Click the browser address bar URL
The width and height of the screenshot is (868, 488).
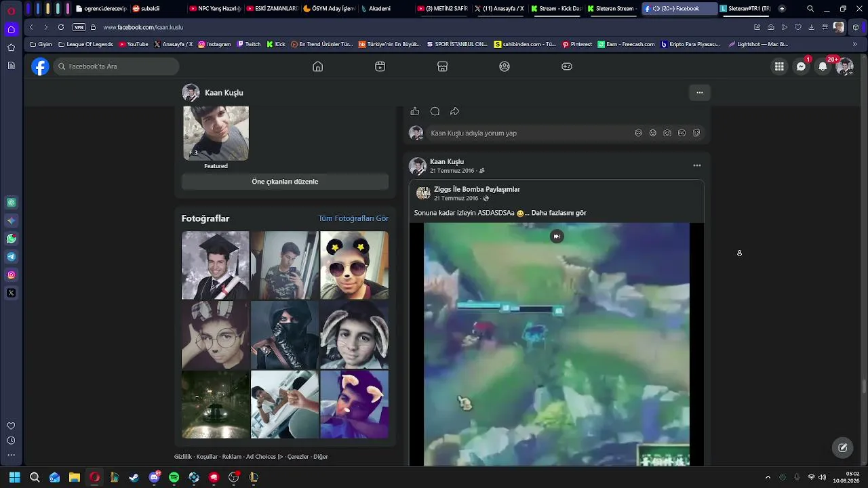coord(143,27)
